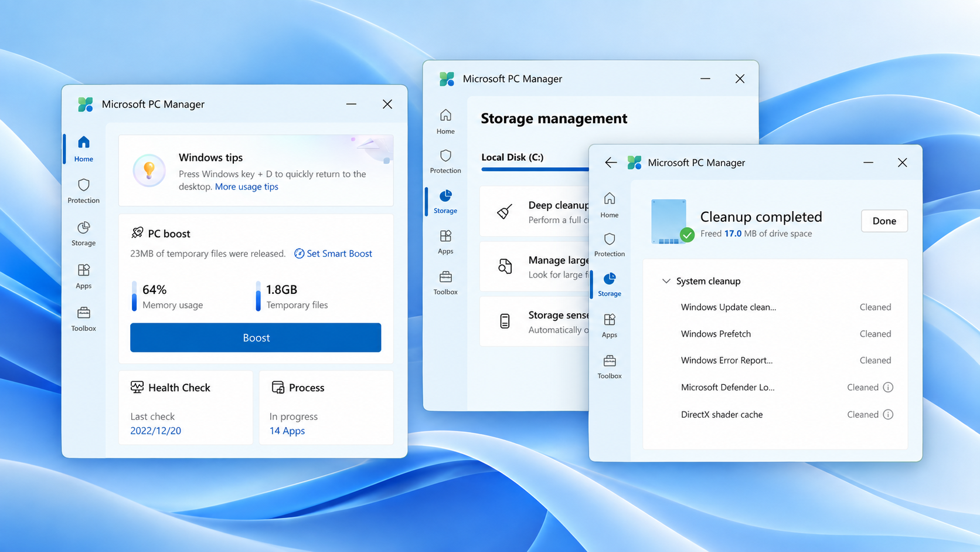Screen dimensions: 980x552
Task: Select the Windows Prefetch row
Action: pos(786,334)
